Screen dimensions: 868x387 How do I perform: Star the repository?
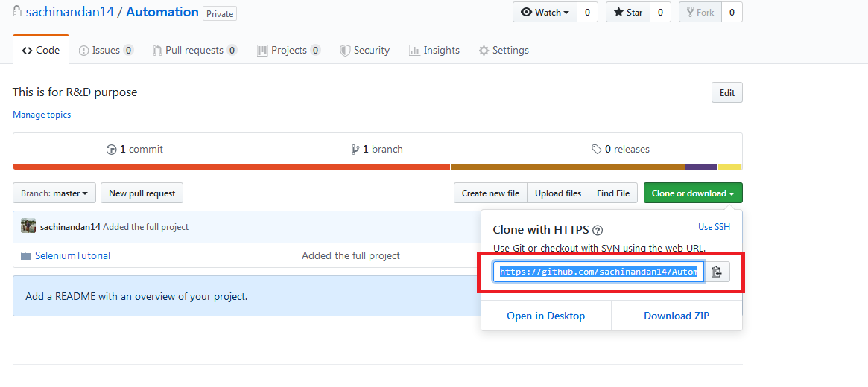coord(628,12)
